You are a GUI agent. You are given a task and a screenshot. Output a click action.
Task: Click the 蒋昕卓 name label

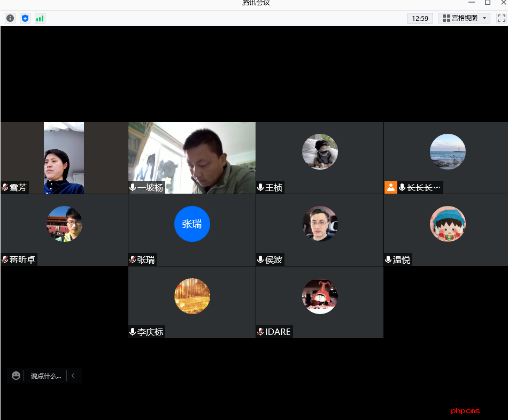click(22, 259)
